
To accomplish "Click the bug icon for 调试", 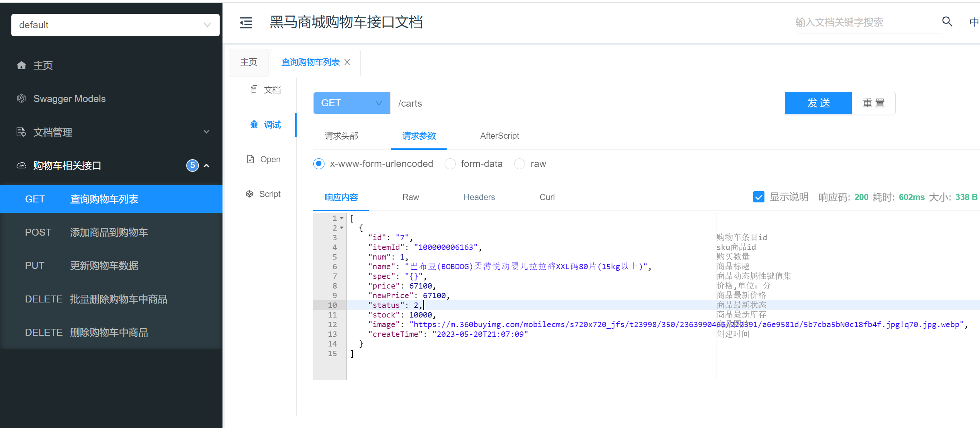I will click(x=254, y=124).
